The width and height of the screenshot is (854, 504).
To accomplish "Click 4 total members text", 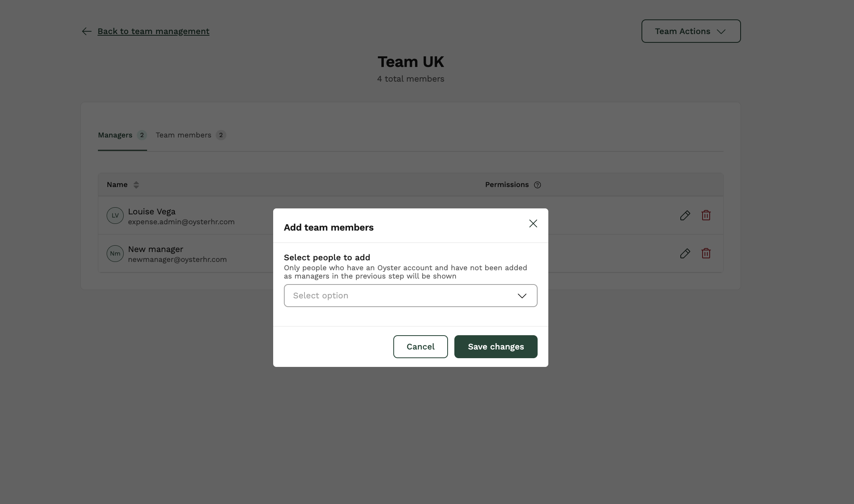I will 410,79.
